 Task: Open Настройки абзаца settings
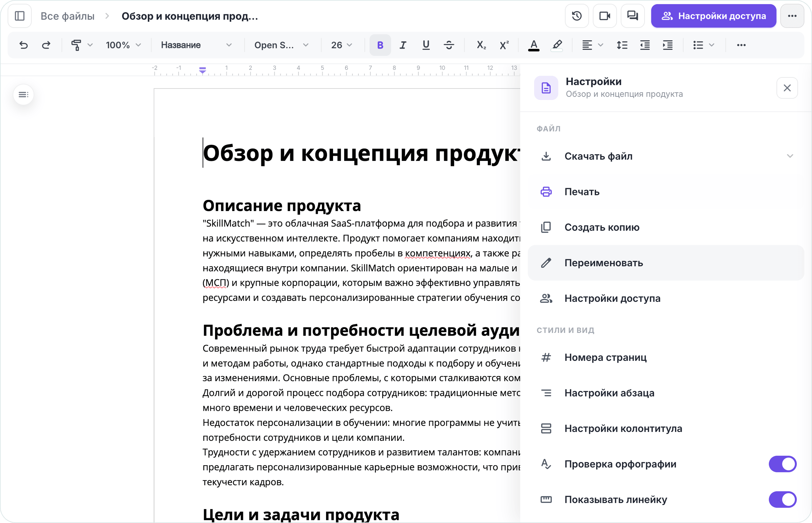(x=666, y=393)
